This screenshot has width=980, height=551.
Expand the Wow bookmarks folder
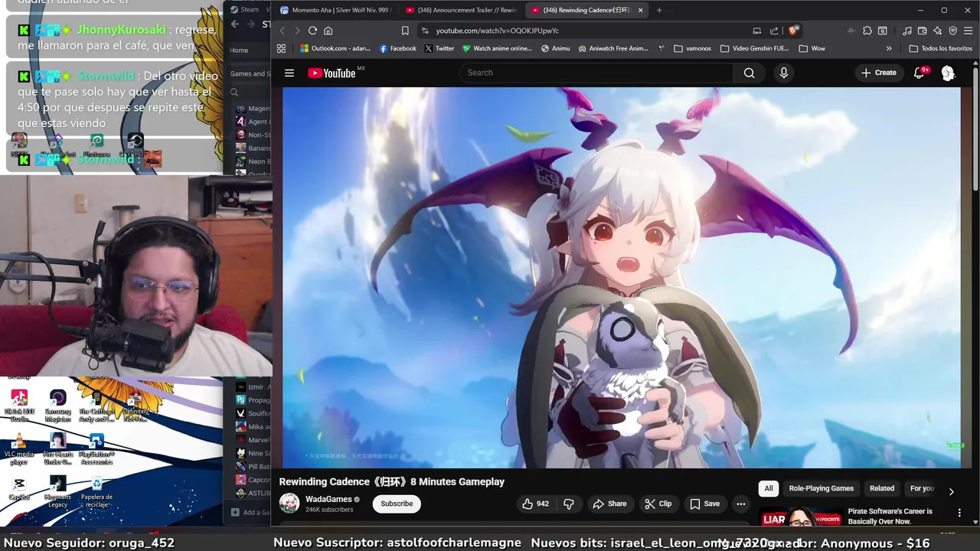point(812,48)
